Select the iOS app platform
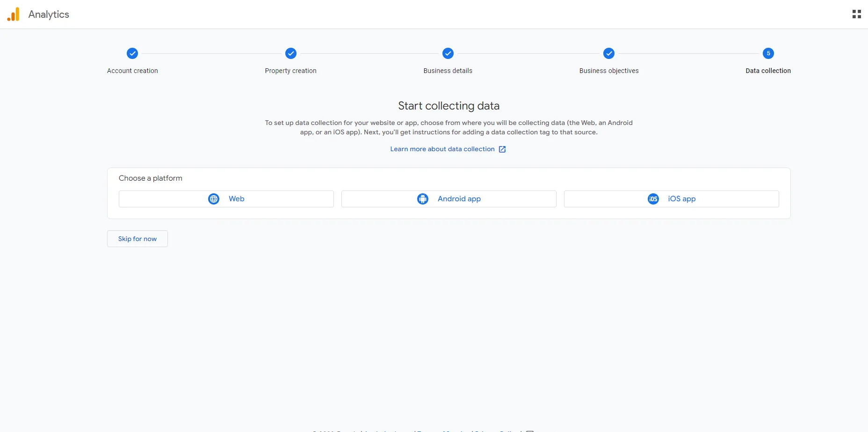Image resolution: width=868 pixels, height=432 pixels. point(672,198)
